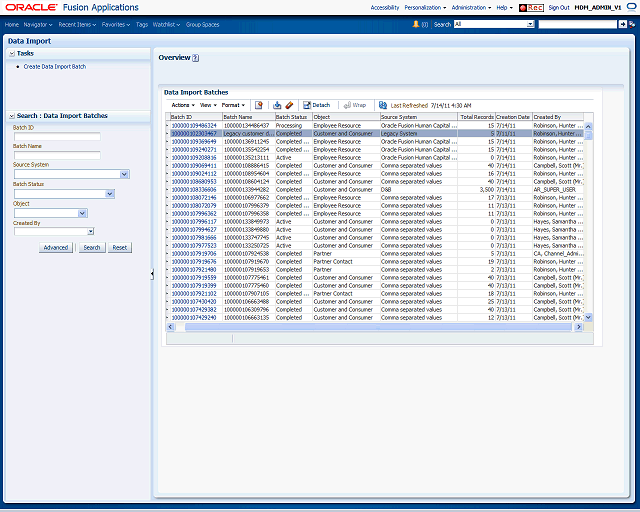Click the AR_SUPER_USER cell
Image resolution: width=640 pixels, height=512 pixels.
pyautogui.click(x=558, y=190)
